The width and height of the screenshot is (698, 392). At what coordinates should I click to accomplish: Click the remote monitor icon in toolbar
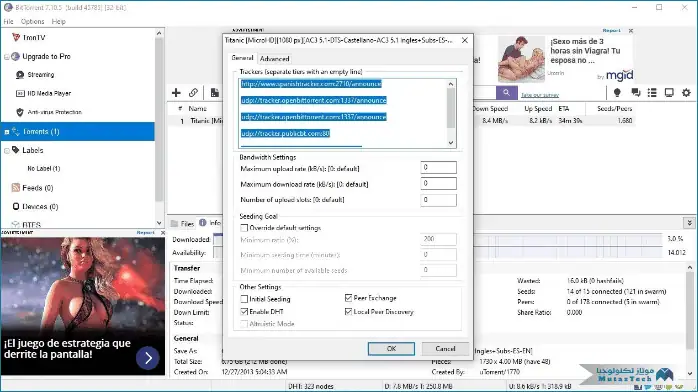pos(669,93)
